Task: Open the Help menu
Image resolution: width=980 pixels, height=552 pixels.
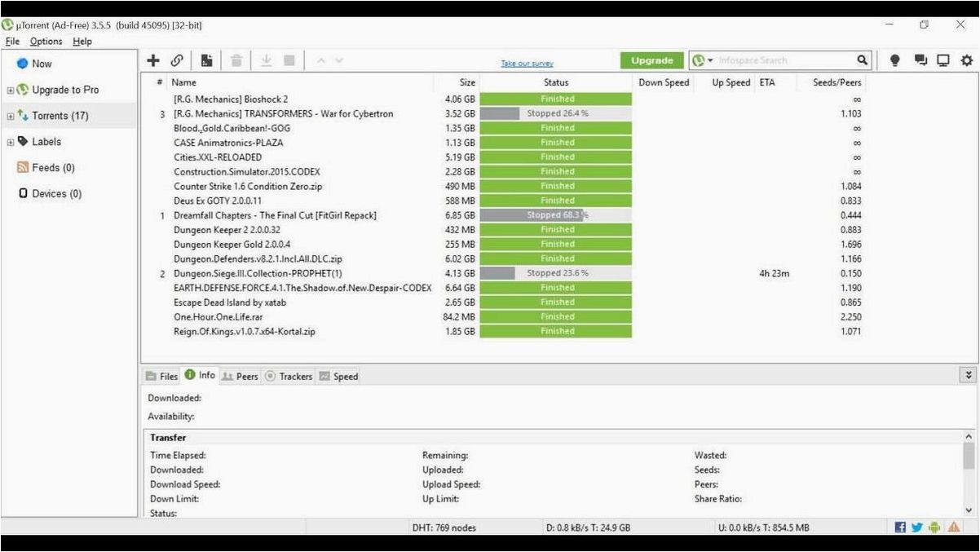Action: 82,42
